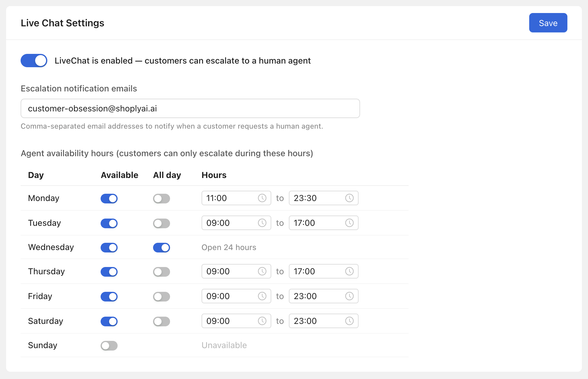Click clock icon in Friday end time

(x=349, y=296)
